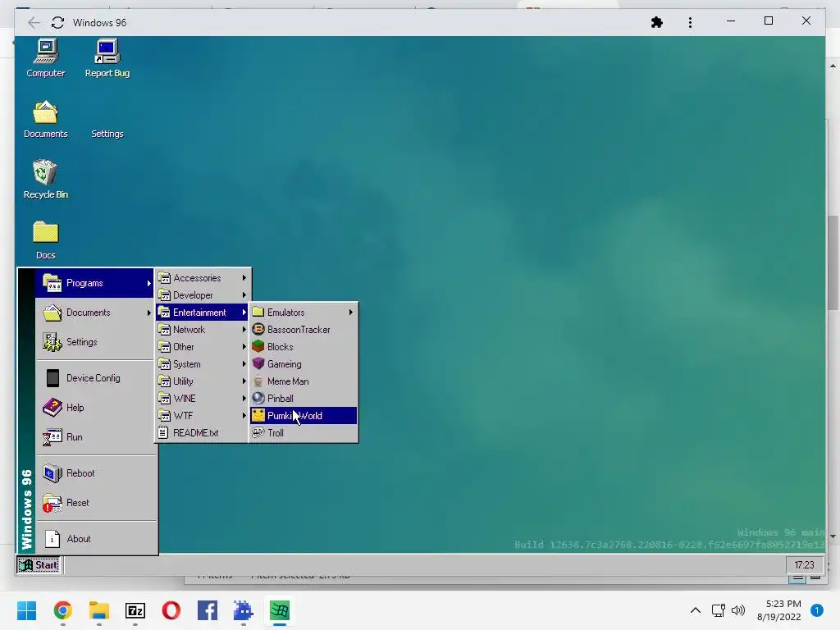Click the Start button

pos(39,564)
